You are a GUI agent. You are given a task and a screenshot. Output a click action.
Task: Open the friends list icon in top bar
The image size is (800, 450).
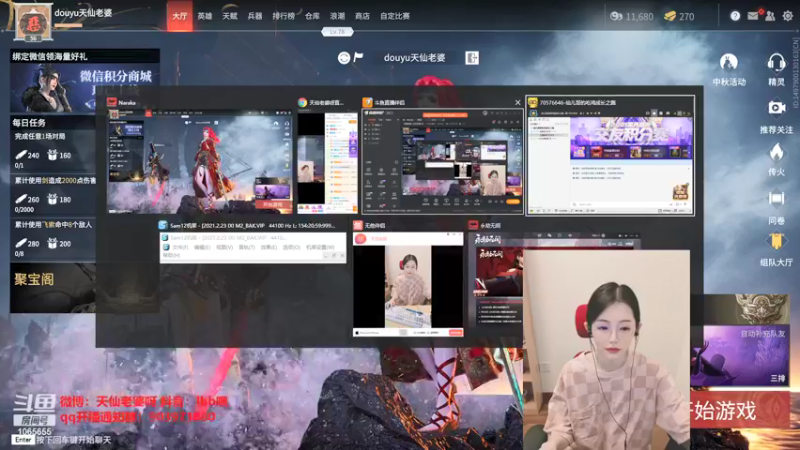770,16
